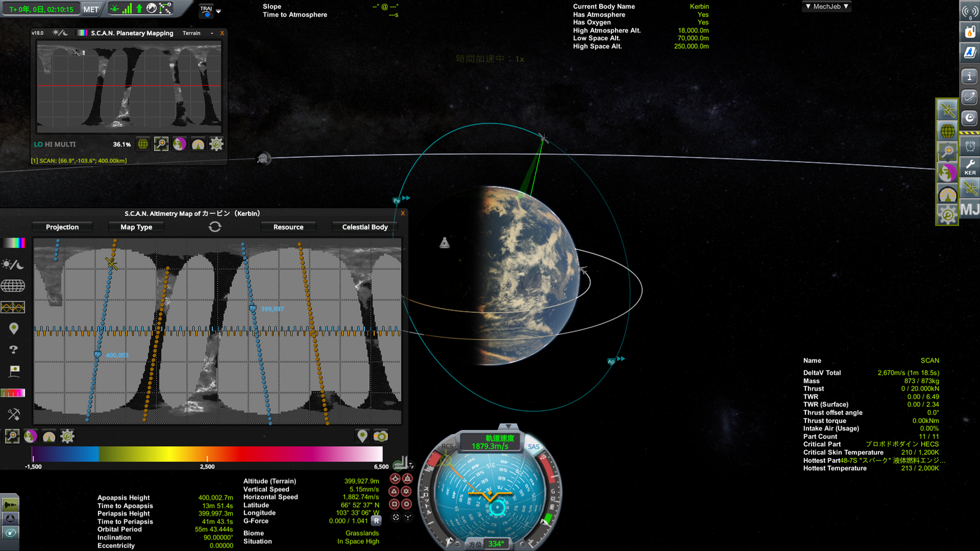Toggle flag markers in the Altimetry sidebar
Viewport: 980px width, 551px height.
click(14, 371)
